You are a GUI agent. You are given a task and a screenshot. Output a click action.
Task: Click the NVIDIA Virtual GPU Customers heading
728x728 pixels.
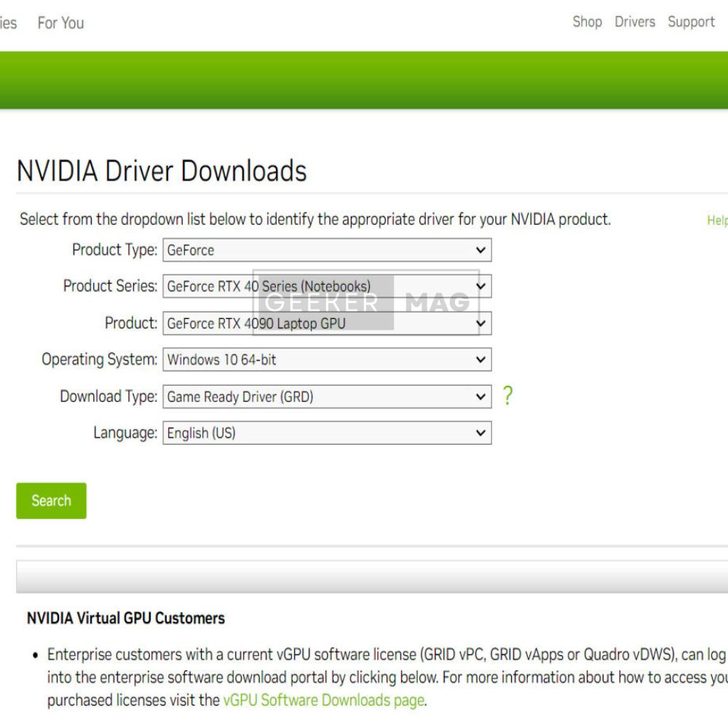click(126, 618)
